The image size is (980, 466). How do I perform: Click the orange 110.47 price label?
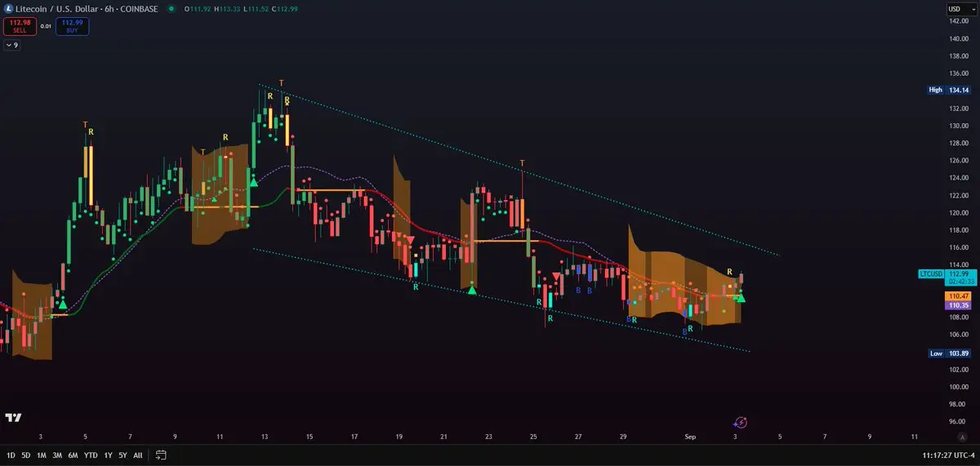(x=957, y=296)
